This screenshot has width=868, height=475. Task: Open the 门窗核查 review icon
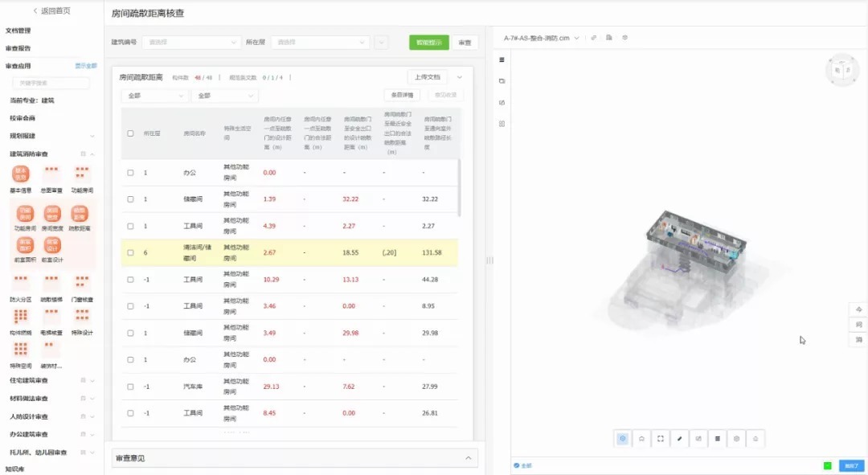(x=82, y=283)
